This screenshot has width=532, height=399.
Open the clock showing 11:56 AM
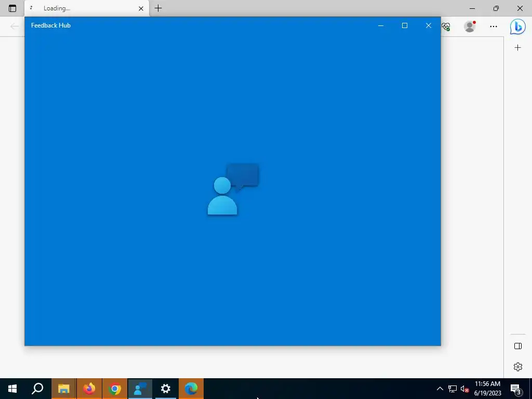[487, 389]
